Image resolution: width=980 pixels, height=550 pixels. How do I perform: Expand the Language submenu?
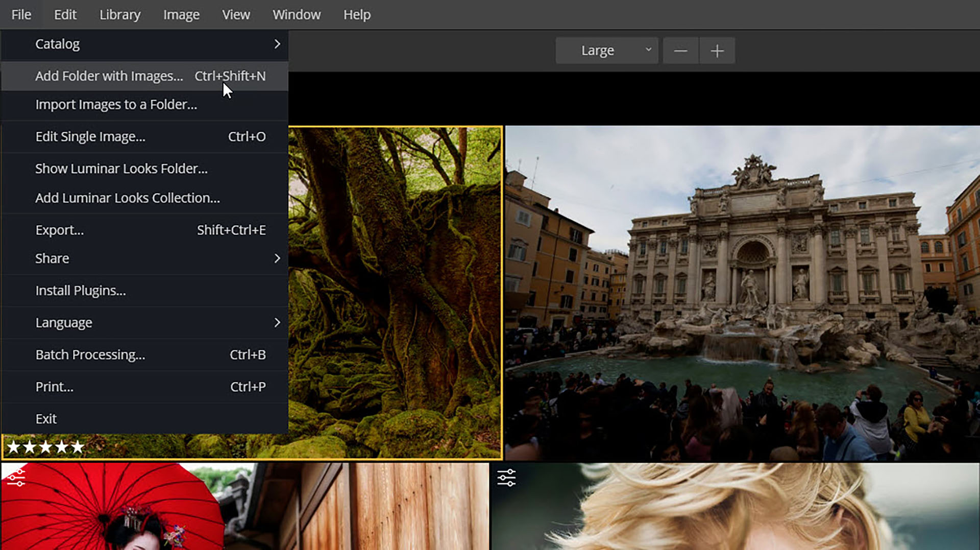coord(145,323)
